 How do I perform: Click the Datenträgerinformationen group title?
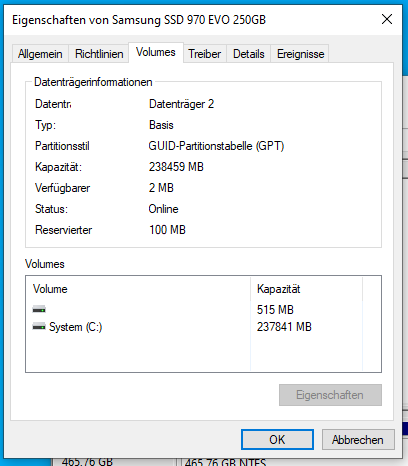coord(93,82)
